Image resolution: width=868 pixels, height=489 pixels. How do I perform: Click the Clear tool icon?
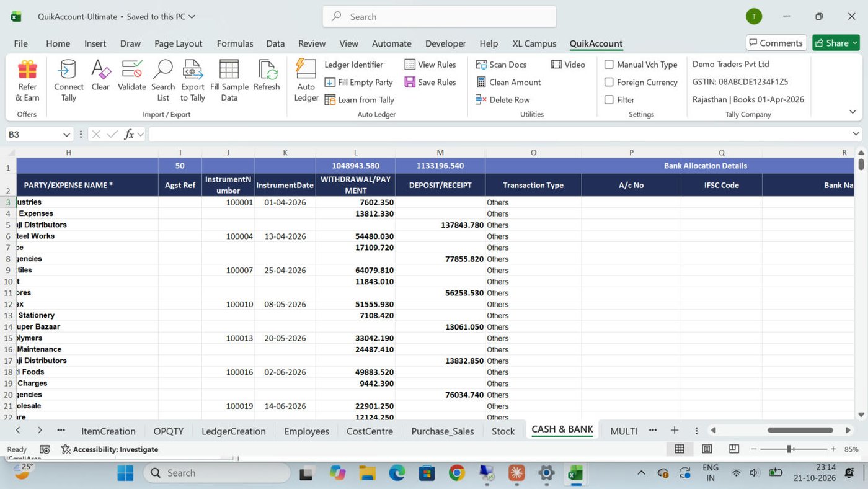(x=100, y=70)
